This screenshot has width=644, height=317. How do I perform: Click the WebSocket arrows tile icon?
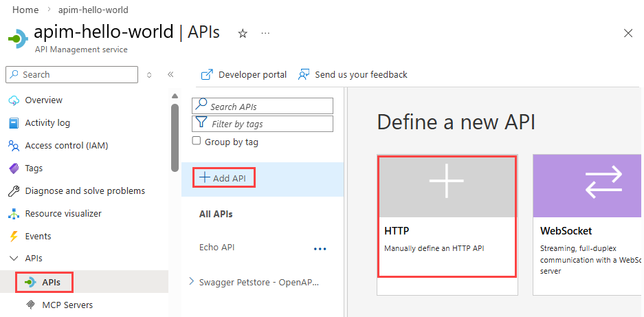pyautogui.click(x=603, y=181)
